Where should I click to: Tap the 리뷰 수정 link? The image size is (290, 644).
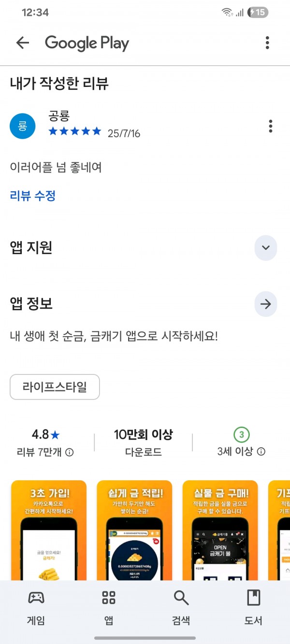33,196
